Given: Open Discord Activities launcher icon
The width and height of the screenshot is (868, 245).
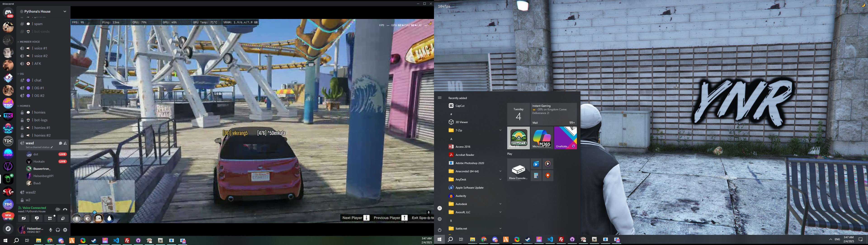Looking at the screenshot, I should coord(50,218).
